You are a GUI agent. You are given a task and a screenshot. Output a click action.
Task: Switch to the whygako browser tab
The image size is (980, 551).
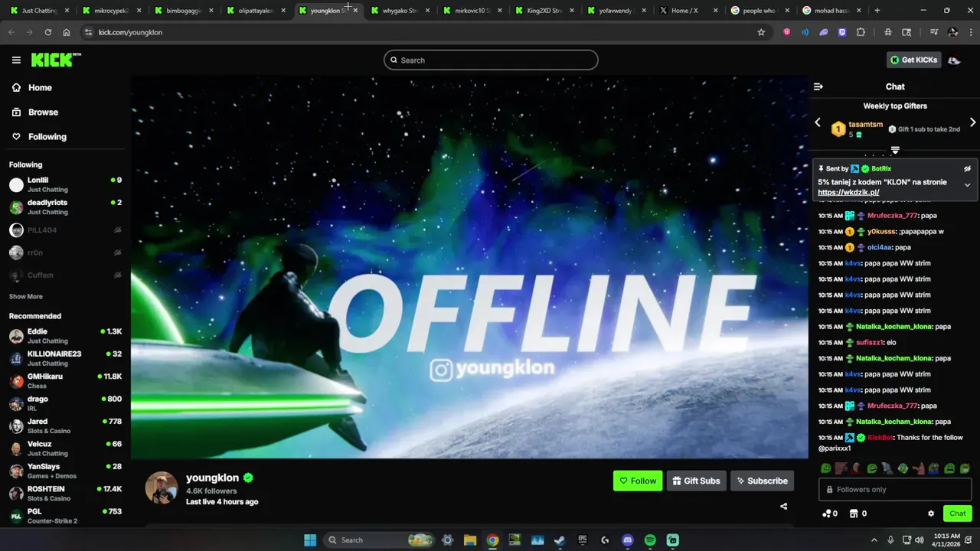399,11
